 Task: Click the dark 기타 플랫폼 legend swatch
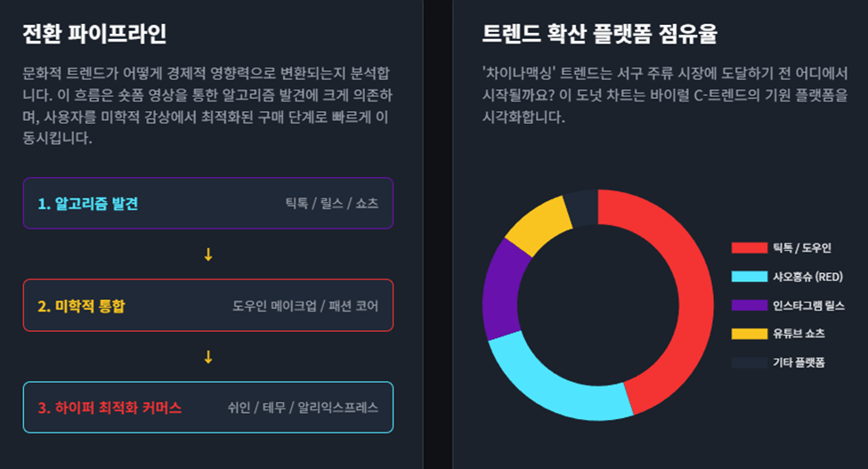(749, 362)
